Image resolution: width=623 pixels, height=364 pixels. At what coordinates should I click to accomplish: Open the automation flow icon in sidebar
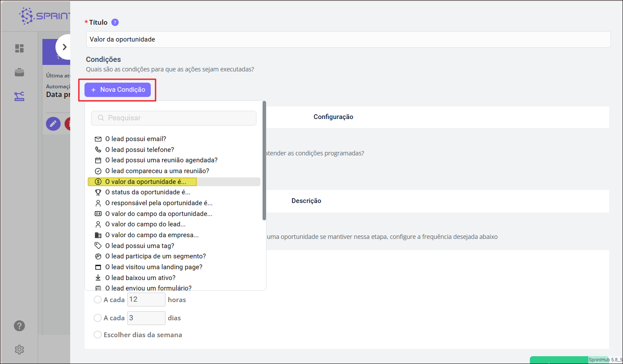[x=19, y=97]
